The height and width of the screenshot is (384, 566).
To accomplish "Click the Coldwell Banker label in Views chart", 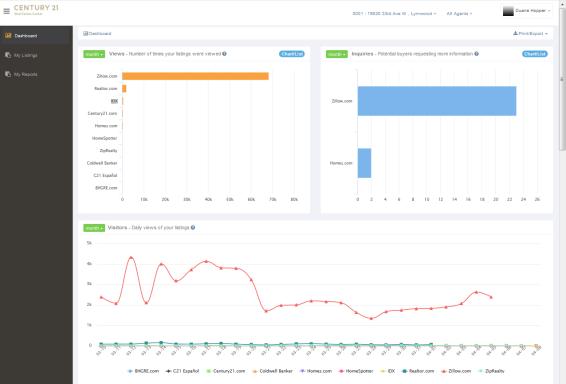I will coord(102,163).
